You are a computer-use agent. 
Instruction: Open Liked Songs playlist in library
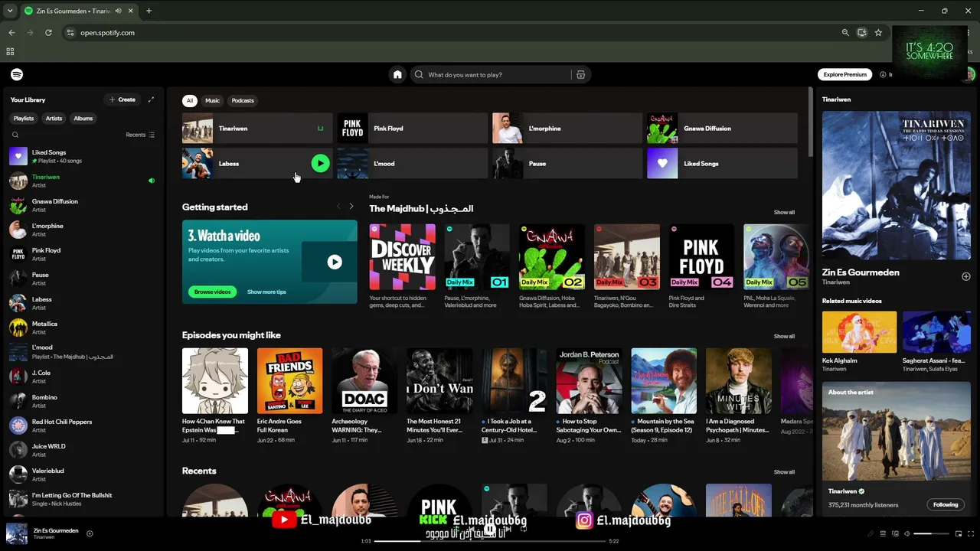pyautogui.click(x=82, y=156)
